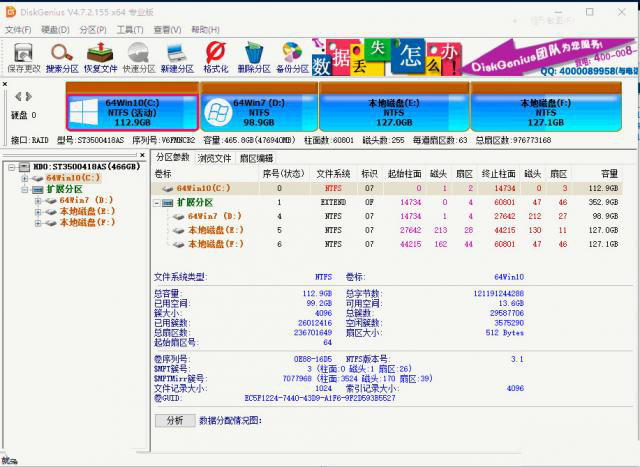The height and width of the screenshot is (467, 640).
Task: Switch to the 分区参数 tab
Action: pyautogui.click(x=173, y=158)
